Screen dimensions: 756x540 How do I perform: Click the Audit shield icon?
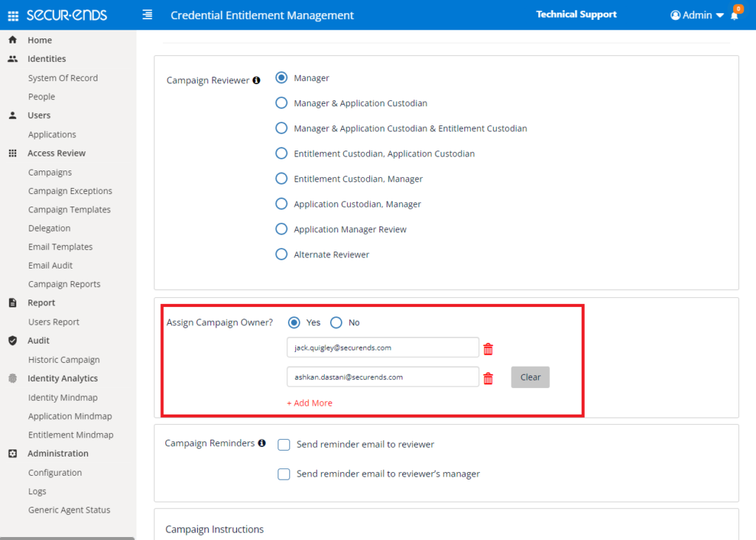click(13, 341)
